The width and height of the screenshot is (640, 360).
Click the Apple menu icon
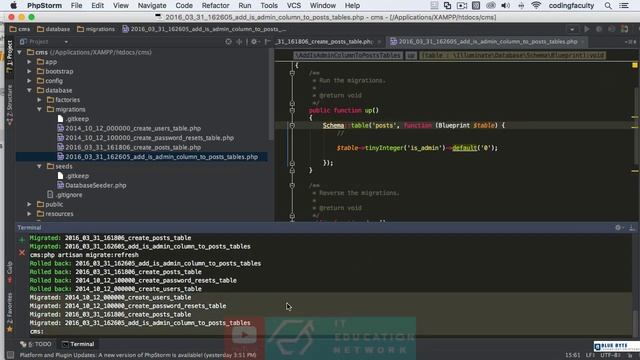[x=13, y=6]
